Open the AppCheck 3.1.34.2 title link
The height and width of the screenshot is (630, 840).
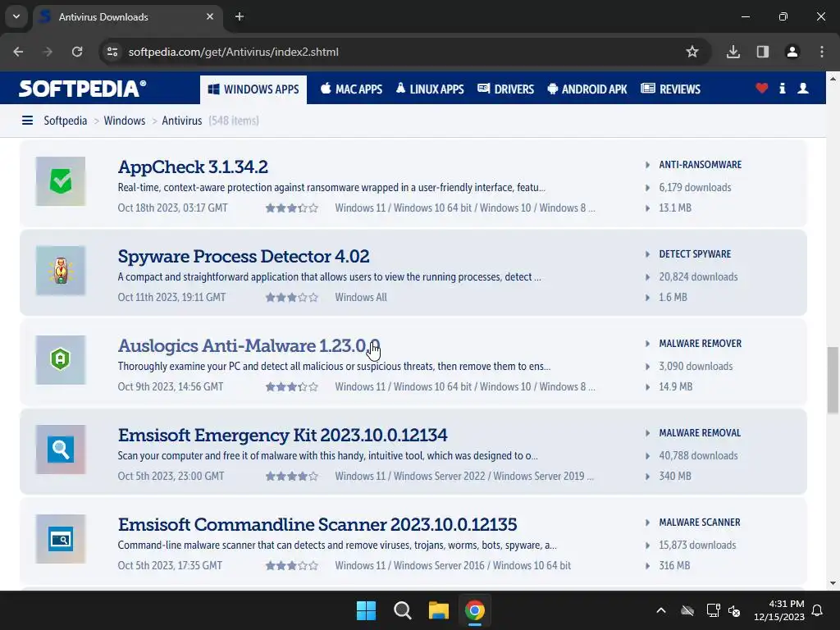pos(193,167)
